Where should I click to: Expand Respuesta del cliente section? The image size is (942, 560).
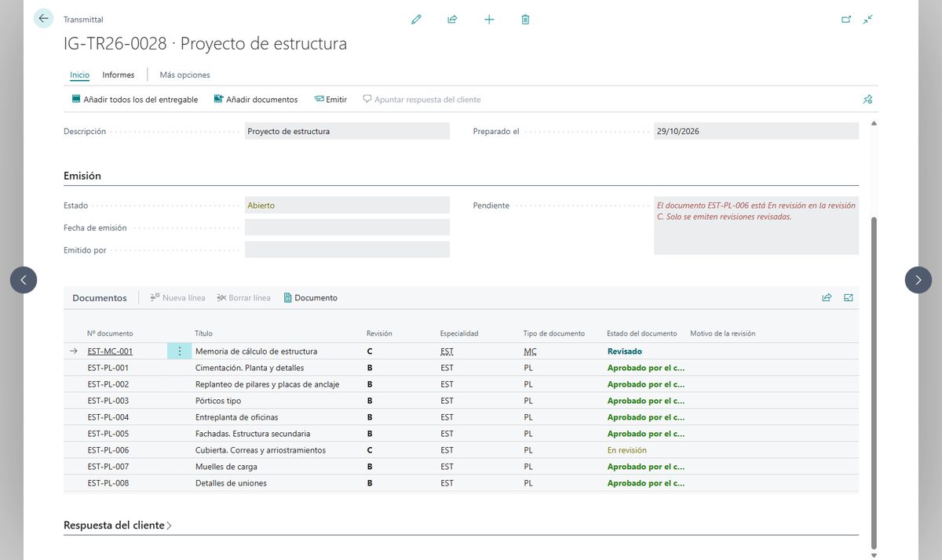click(x=118, y=525)
